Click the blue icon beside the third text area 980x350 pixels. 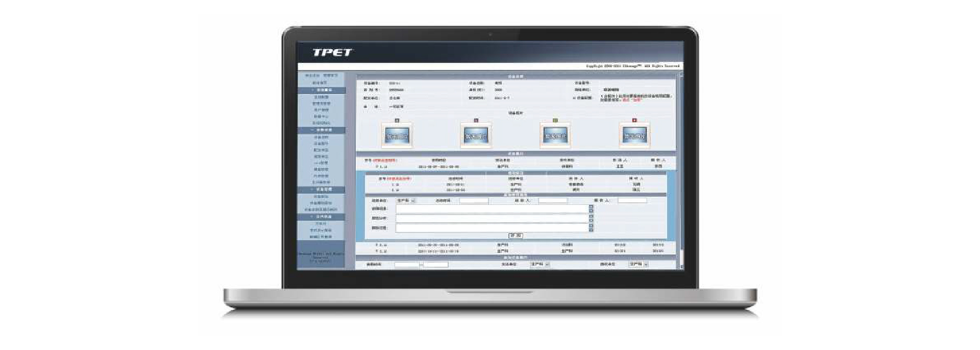click(591, 228)
